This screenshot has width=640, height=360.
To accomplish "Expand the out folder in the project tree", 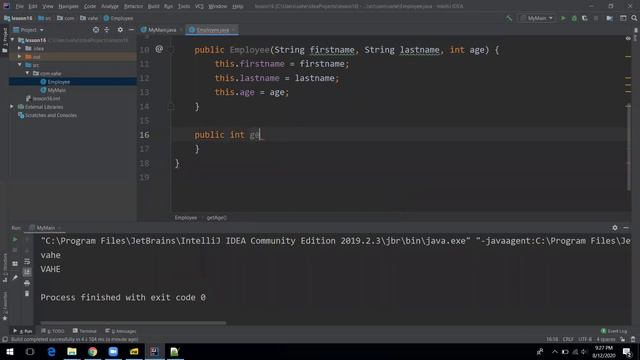I will [x=20, y=57].
